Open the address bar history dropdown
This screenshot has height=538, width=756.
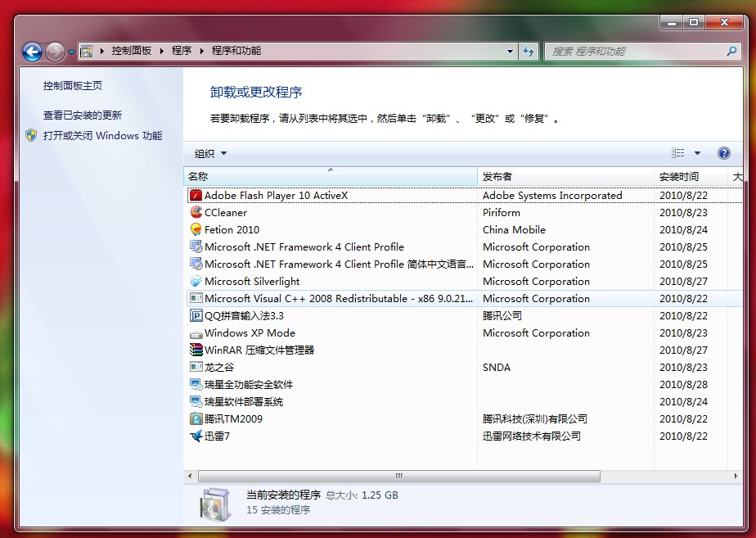click(x=510, y=51)
